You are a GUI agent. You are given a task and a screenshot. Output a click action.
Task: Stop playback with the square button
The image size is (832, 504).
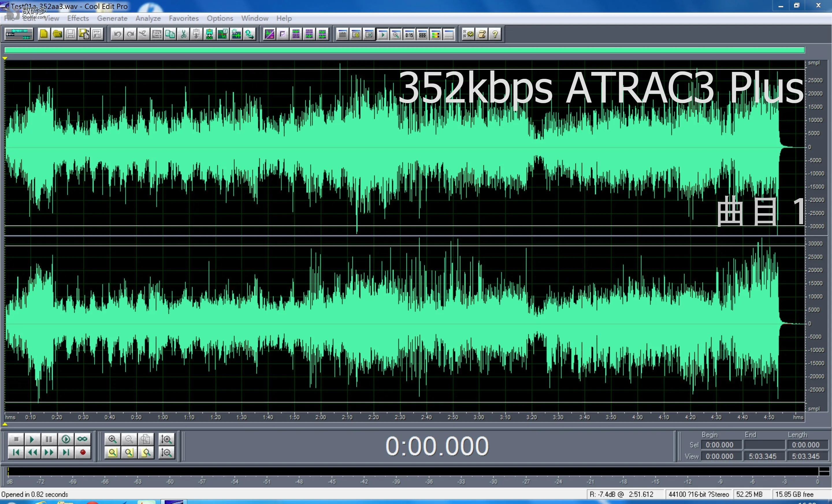16,439
